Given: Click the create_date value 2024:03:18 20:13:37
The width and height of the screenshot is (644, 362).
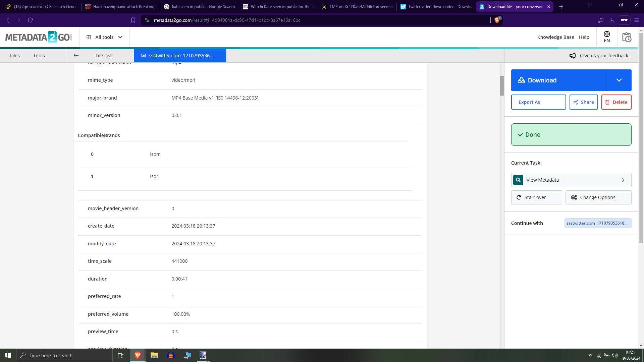Looking at the screenshot, I should click(x=193, y=226).
